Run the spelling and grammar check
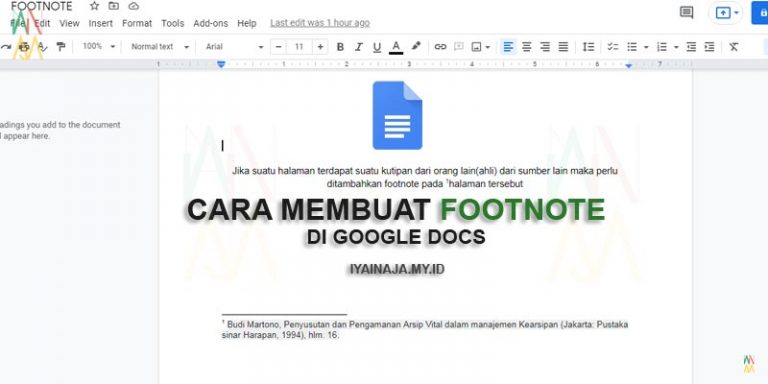Viewport: 768px width, 384px height. (43, 47)
